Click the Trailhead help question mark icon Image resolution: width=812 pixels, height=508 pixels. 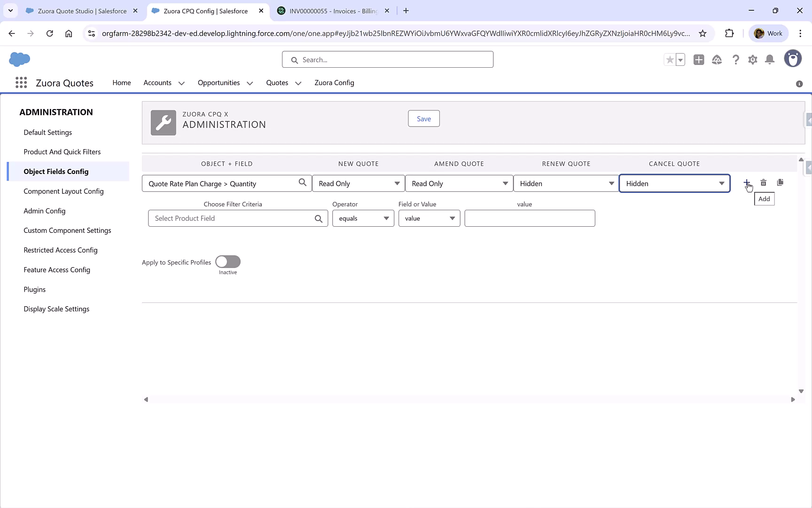point(736,60)
